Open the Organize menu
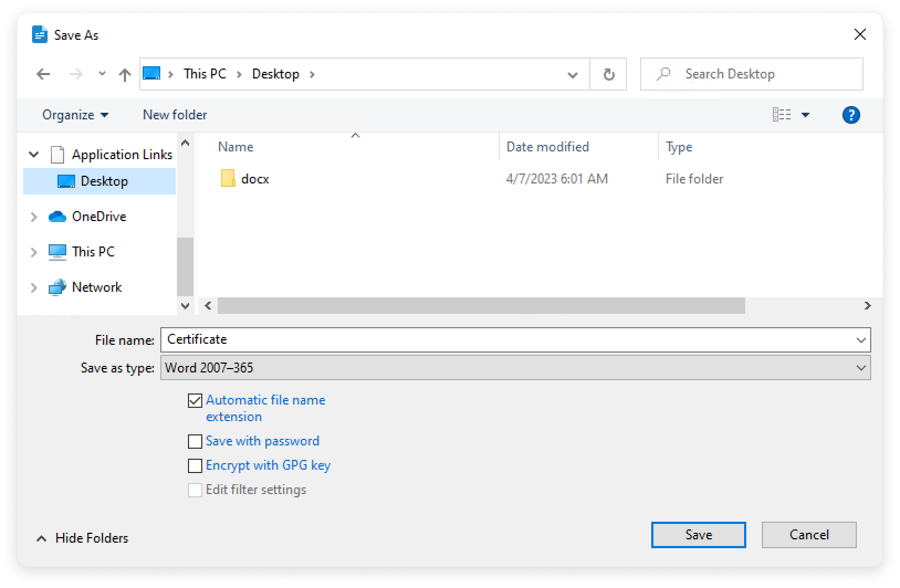This screenshot has width=900, height=588. coord(75,115)
